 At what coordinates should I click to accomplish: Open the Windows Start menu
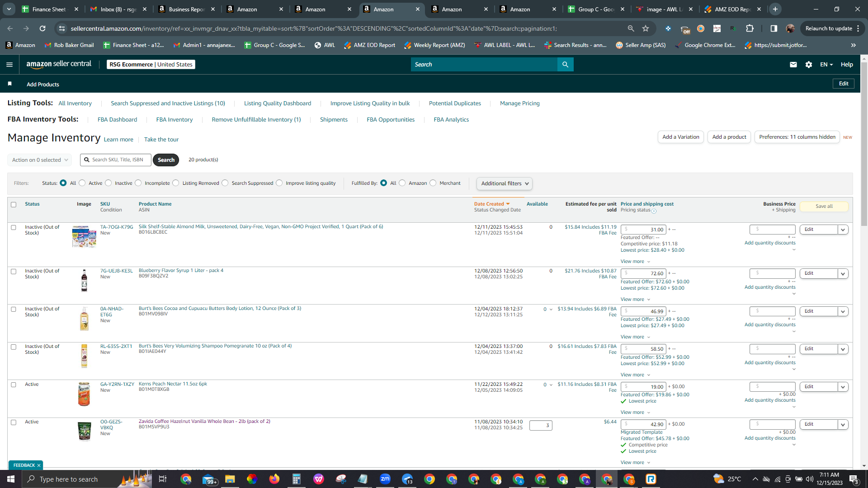(x=11, y=479)
